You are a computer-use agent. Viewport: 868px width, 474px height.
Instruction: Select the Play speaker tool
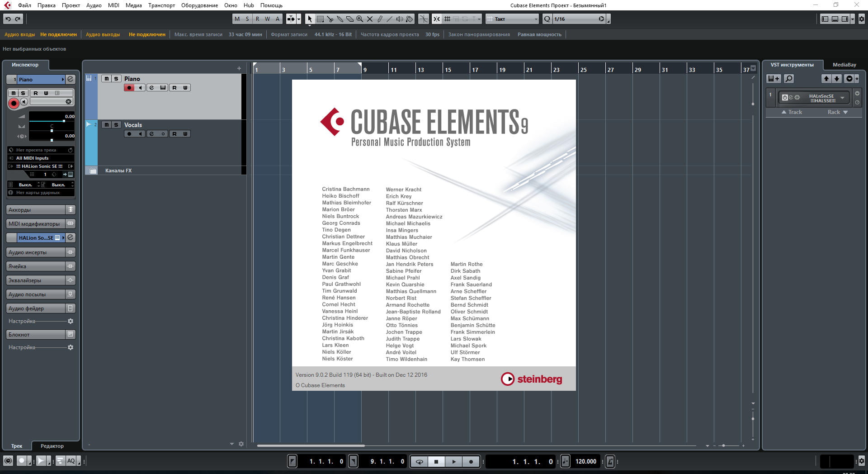400,19
